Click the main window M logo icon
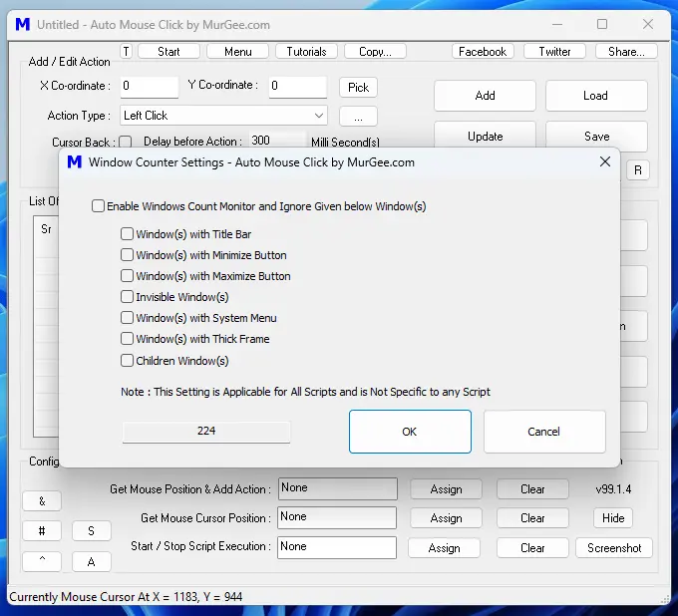The height and width of the screenshot is (616, 678). 23,24
